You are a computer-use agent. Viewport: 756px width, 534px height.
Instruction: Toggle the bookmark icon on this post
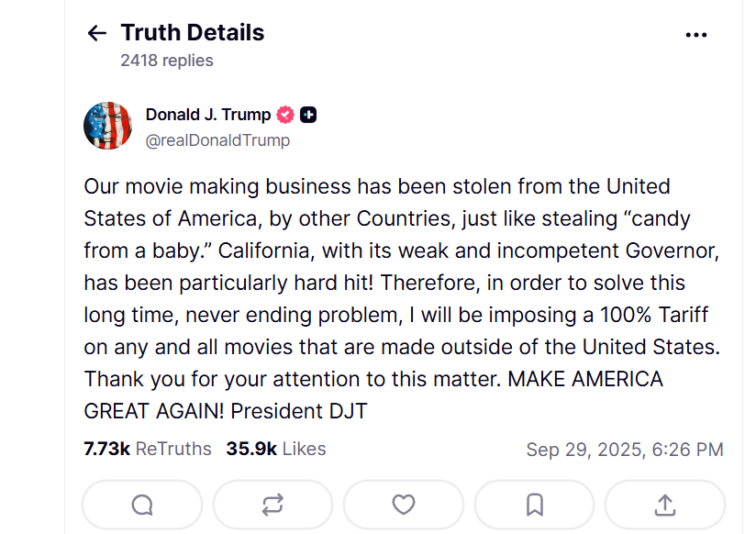click(535, 505)
